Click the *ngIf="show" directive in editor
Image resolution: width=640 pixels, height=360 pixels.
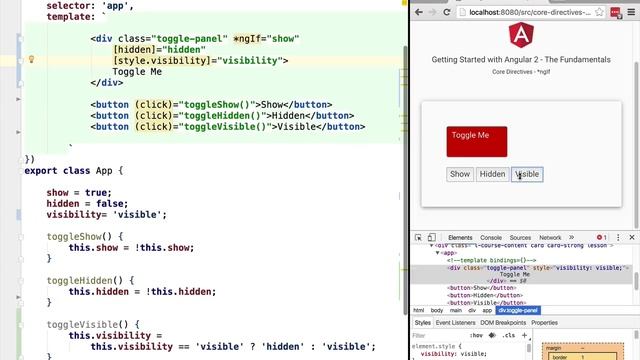pyautogui.click(x=266, y=39)
